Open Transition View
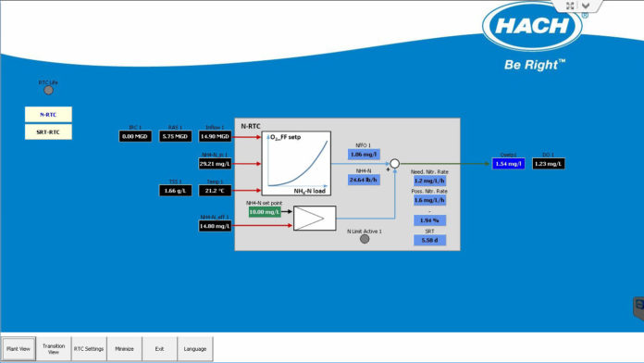The width and height of the screenshot is (644, 363). 54,348
